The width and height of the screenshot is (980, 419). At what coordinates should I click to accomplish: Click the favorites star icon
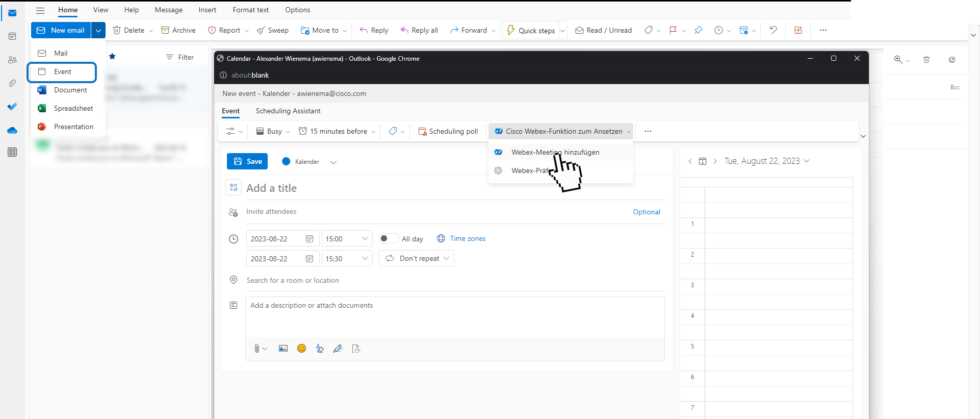112,57
